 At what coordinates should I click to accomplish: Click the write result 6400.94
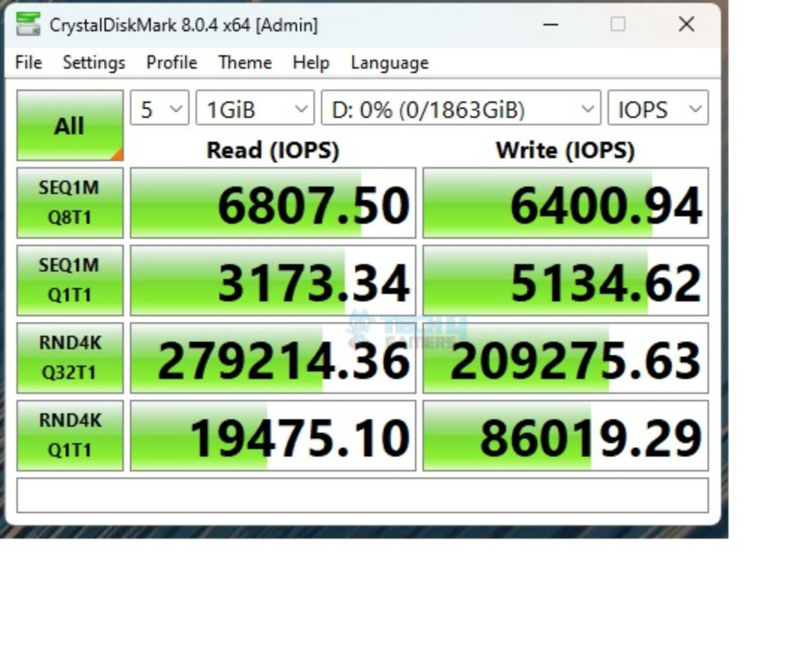[x=565, y=203]
